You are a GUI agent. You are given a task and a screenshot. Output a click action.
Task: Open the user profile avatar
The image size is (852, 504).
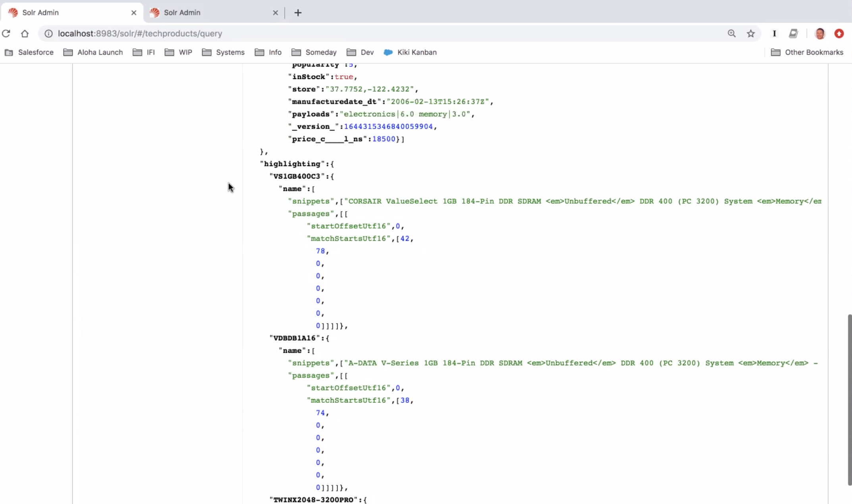point(820,34)
